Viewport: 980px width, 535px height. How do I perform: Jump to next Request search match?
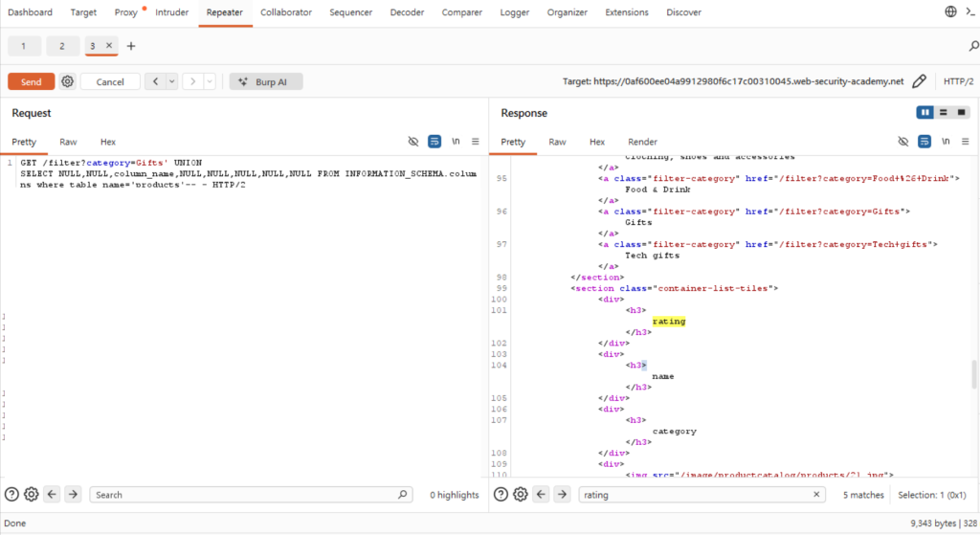[73, 495]
